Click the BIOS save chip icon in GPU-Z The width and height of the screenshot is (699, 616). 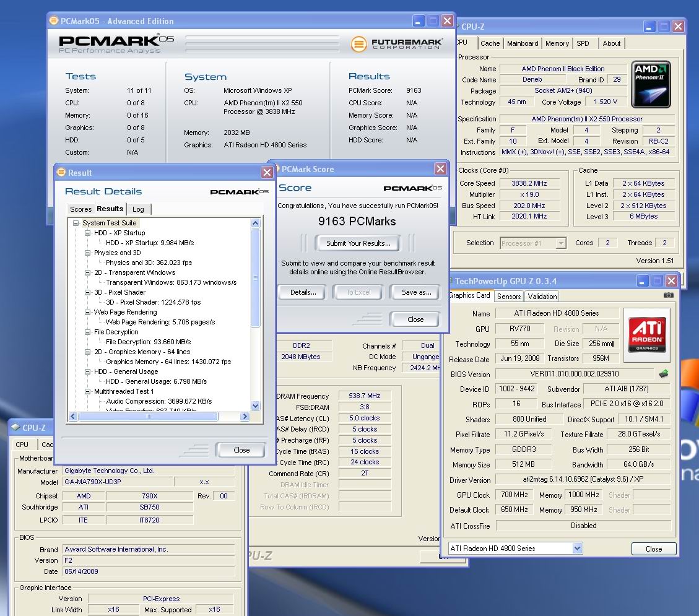point(663,373)
